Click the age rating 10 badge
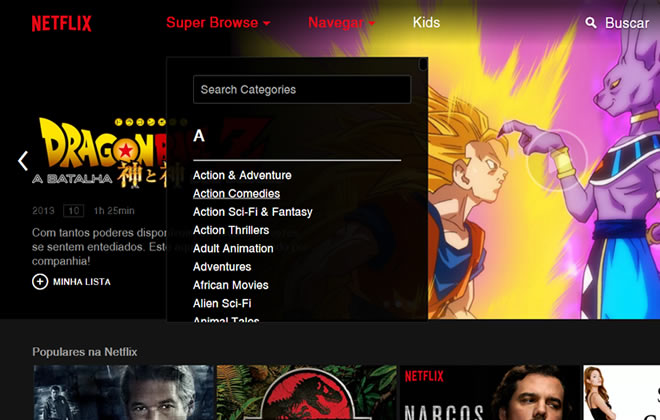Screen dimensions: 660x420 point(74,211)
